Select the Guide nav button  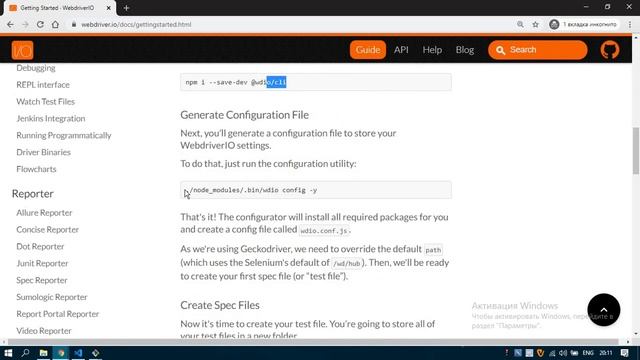368,50
